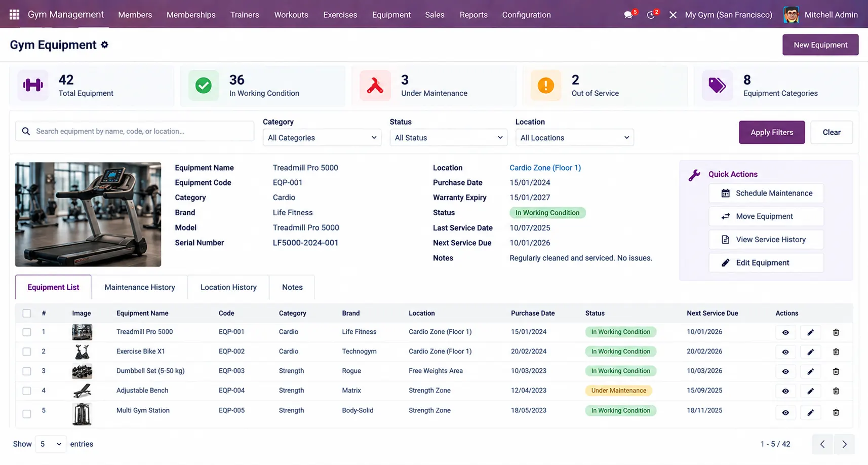Click the equipment search input field
The width and height of the screenshot is (868, 465).
tap(135, 131)
